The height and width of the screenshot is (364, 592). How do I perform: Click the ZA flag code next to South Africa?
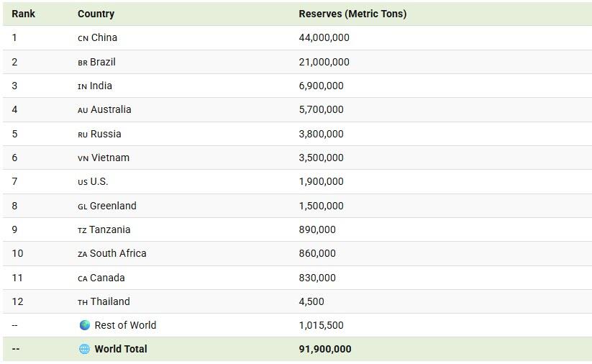coord(83,254)
